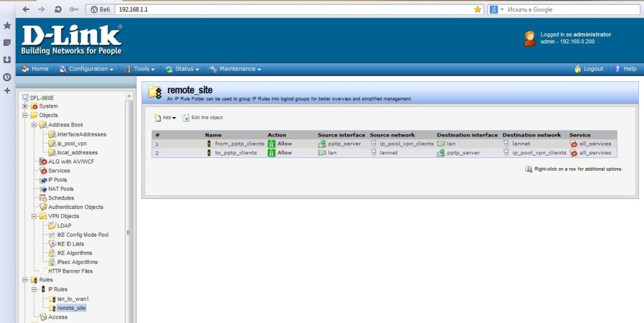Open the bookmarks star panel in the sidebar
The image size is (644, 323).
pos(7,25)
